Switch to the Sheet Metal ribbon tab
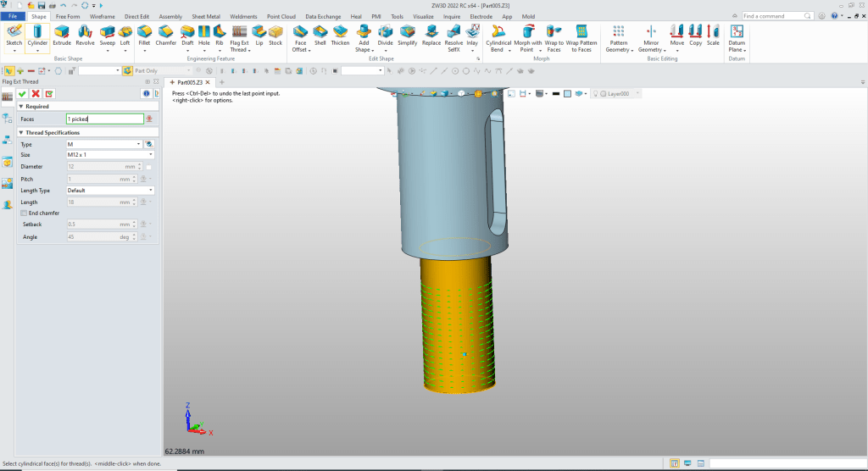This screenshot has width=868, height=471. [208, 16]
